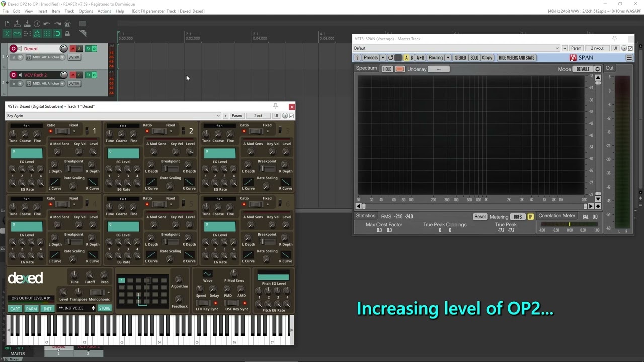
Task: Click record arm on Dexed track
Action: point(14,49)
